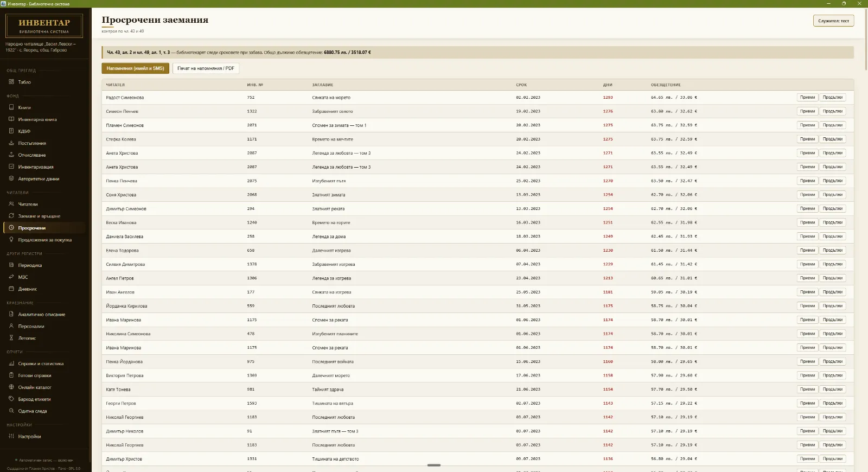Screen dimensions: 868x472
Task: Click the Книги book icon
Action: [x=11, y=107]
